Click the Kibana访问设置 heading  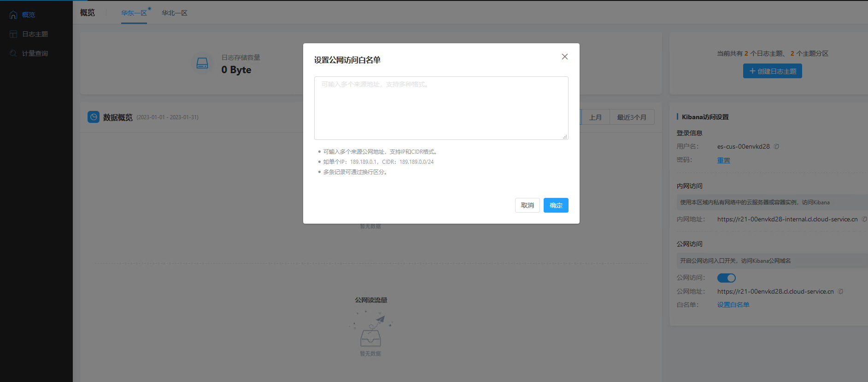coord(705,117)
